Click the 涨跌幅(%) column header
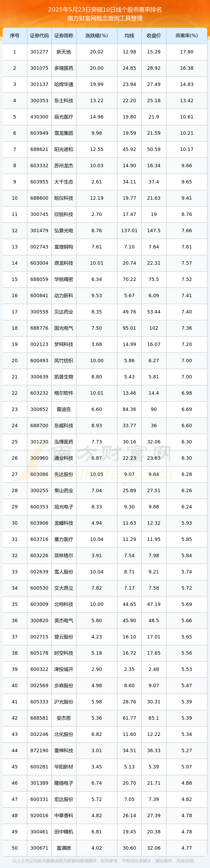Viewport: 210px width, 868px height. tap(97, 36)
